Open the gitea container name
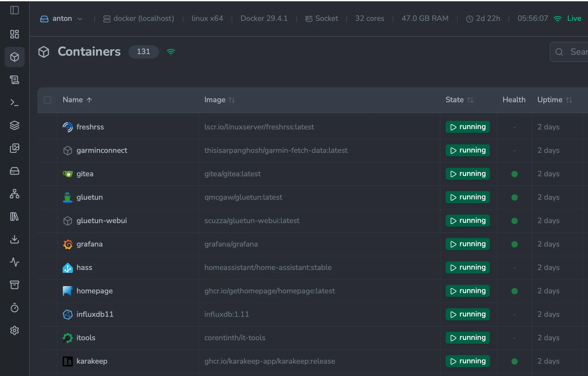Viewport: 588px width, 376px height. [85, 174]
